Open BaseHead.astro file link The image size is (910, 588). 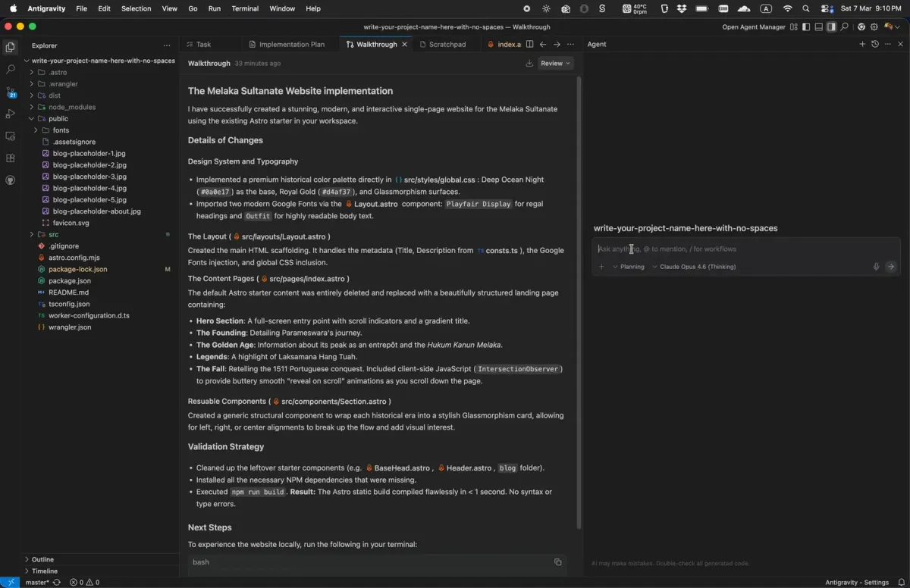(397, 468)
